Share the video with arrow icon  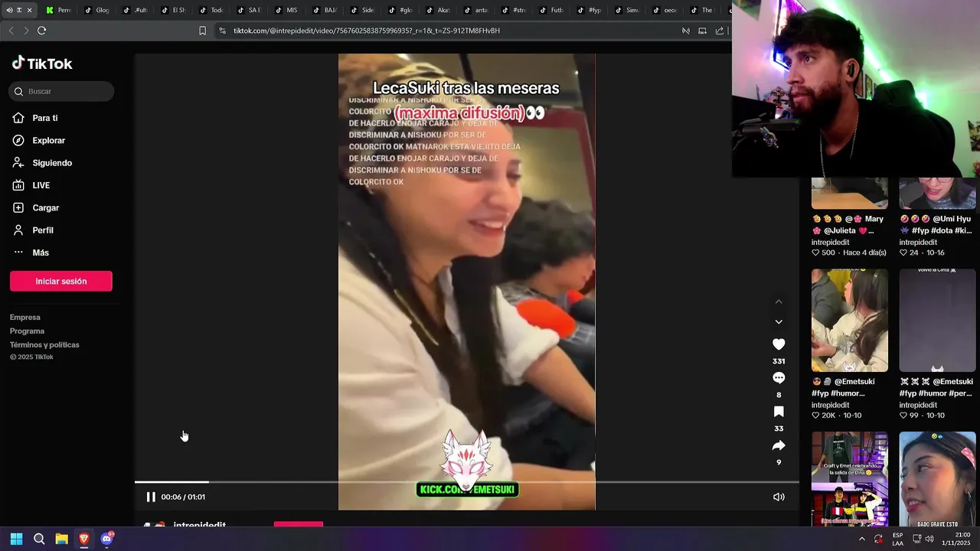[779, 445]
